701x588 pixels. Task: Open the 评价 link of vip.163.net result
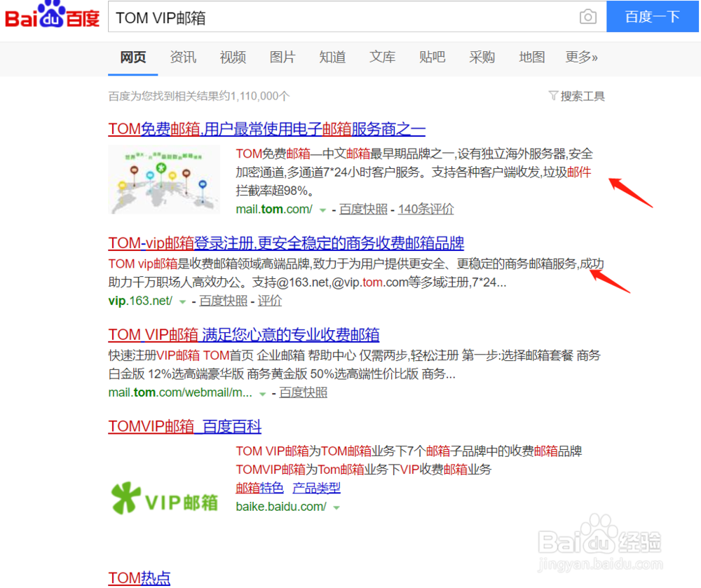click(x=270, y=301)
